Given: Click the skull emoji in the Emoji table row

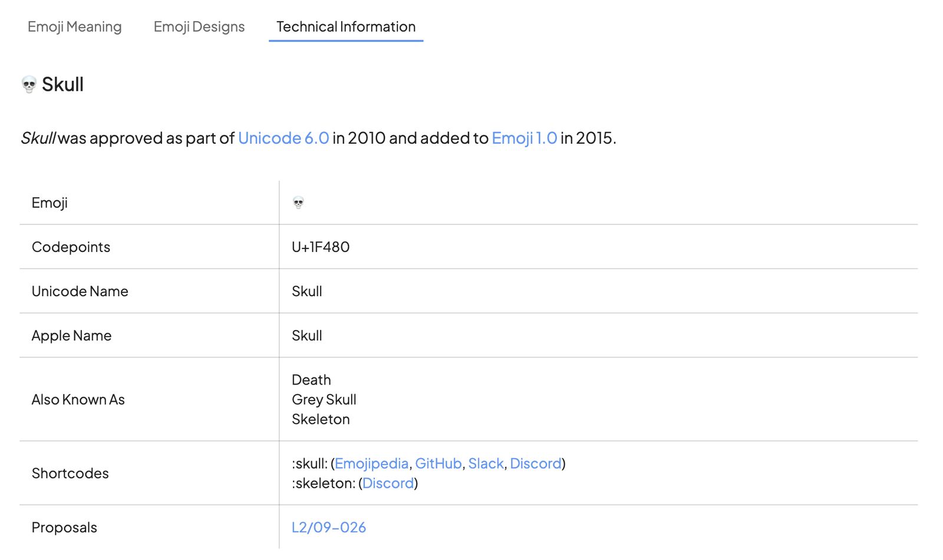Looking at the screenshot, I should pos(297,202).
